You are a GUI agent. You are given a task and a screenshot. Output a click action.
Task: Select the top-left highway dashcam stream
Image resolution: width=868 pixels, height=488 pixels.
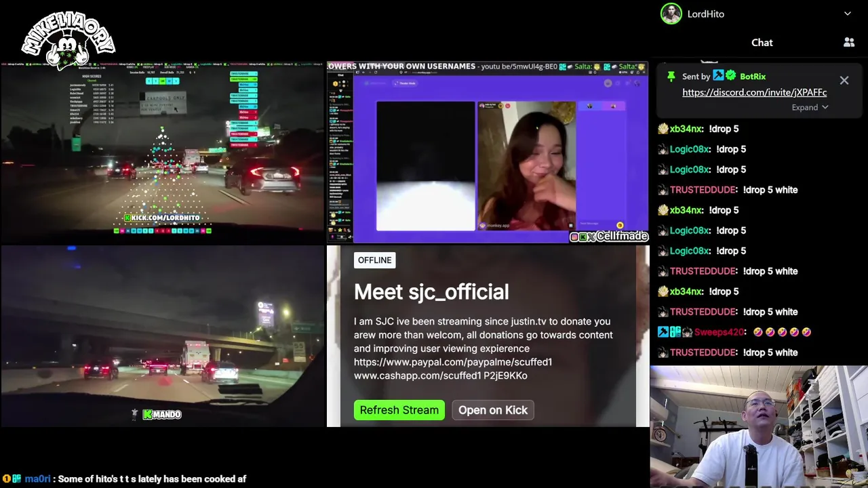point(163,152)
